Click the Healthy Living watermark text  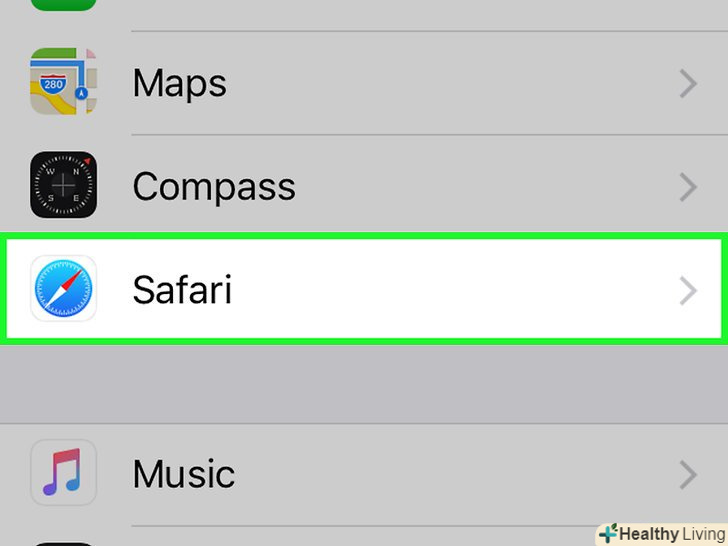[x=672, y=534]
